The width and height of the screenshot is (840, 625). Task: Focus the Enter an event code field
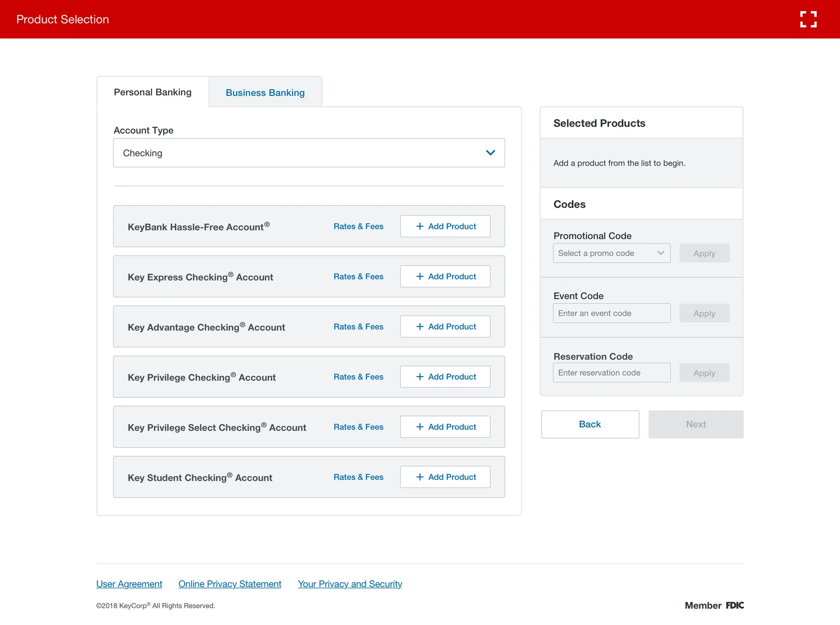[612, 313]
